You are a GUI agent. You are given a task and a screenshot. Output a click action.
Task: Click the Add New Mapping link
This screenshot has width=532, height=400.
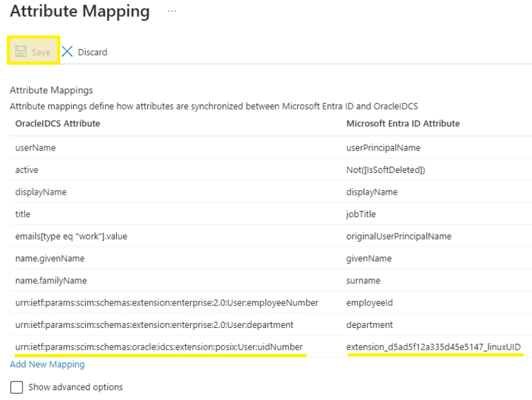[x=46, y=364]
